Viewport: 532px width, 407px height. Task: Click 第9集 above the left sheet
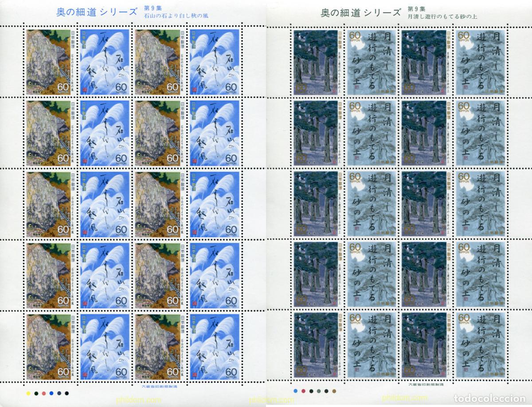click(x=152, y=8)
